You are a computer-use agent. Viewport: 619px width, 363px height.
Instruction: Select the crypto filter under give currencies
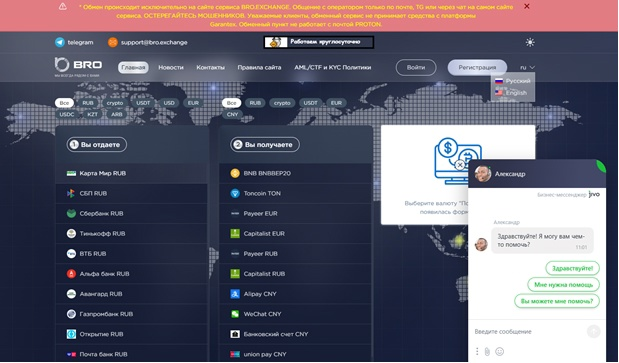click(x=115, y=103)
